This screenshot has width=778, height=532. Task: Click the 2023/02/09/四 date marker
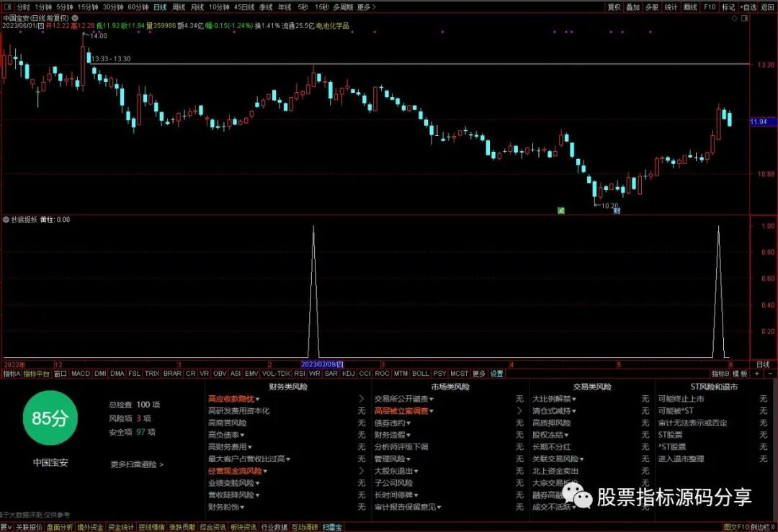[323, 364]
